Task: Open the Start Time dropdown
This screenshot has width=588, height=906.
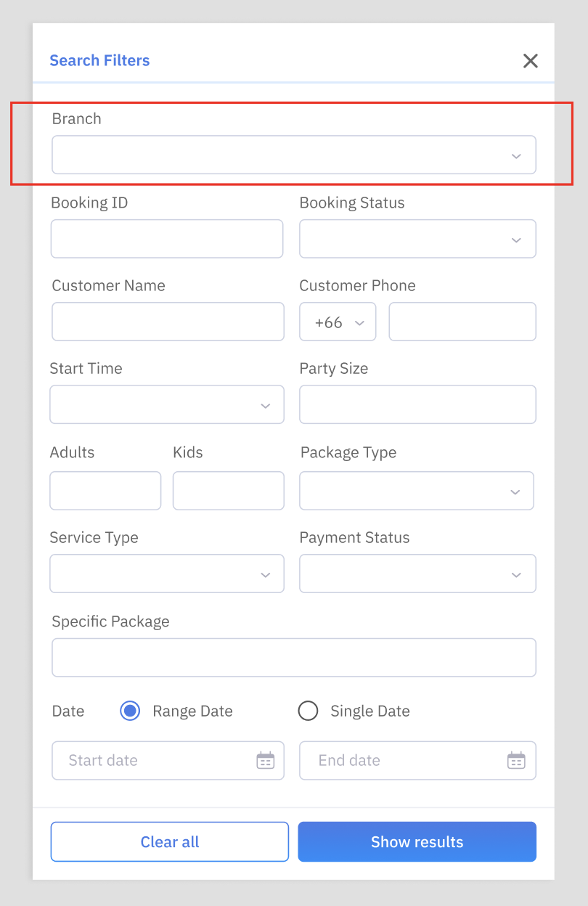Action: (x=167, y=404)
